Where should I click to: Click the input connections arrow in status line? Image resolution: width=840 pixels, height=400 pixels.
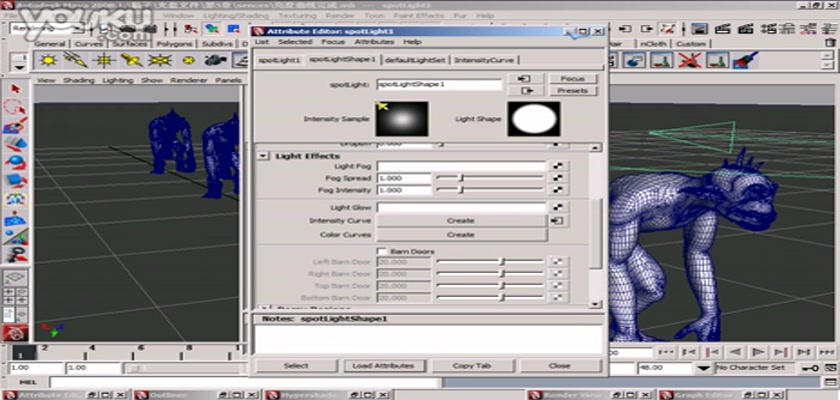[625, 29]
